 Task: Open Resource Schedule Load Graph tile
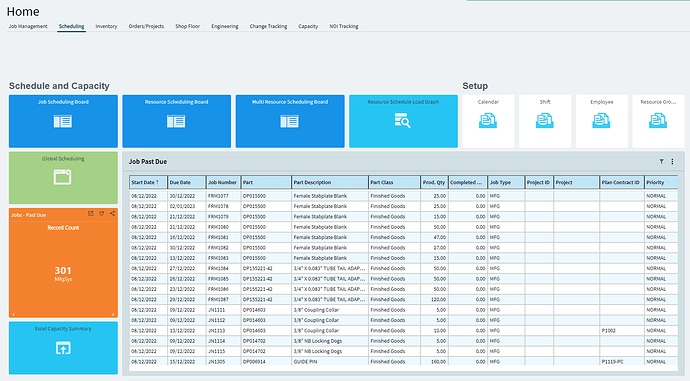(403, 121)
